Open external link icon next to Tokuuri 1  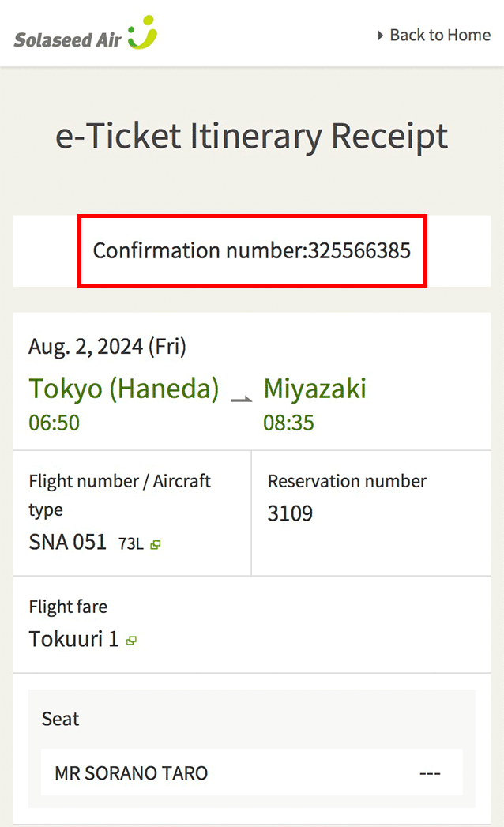131,641
